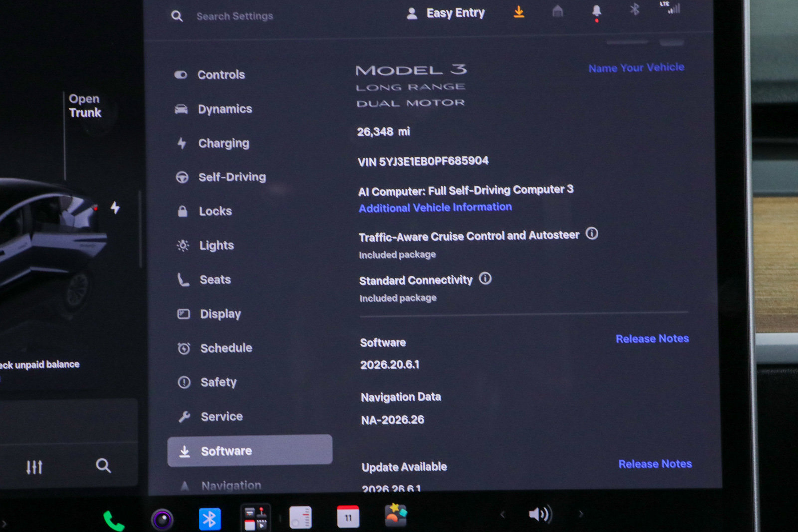Tap the odometer reading 26,348 mi
The width and height of the screenshot is (798, 532).
(x=384, y=132)
